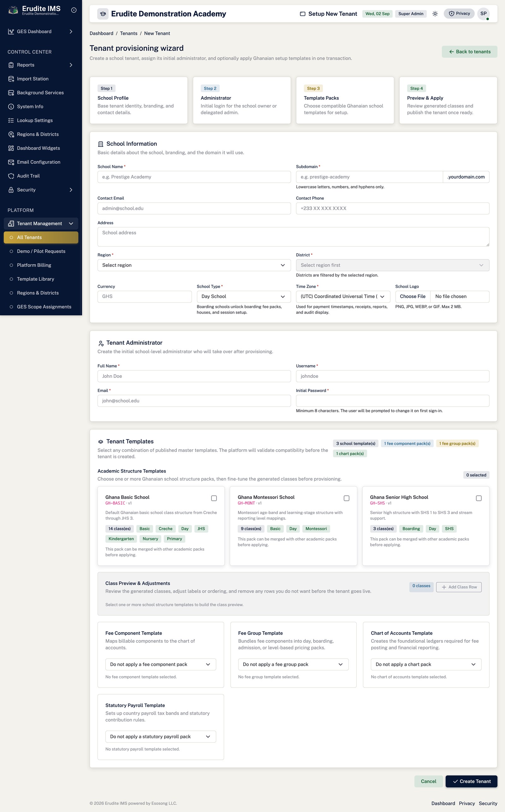Expand the Reports submenu chevron
The height and width of the screenshot is (812, 505).
(71, 65)
